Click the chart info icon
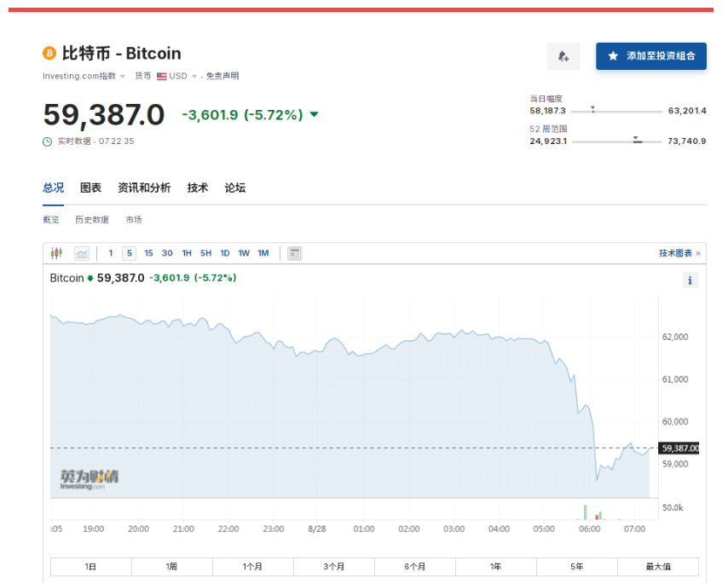The image size is (728, 583). pos(690,280)
